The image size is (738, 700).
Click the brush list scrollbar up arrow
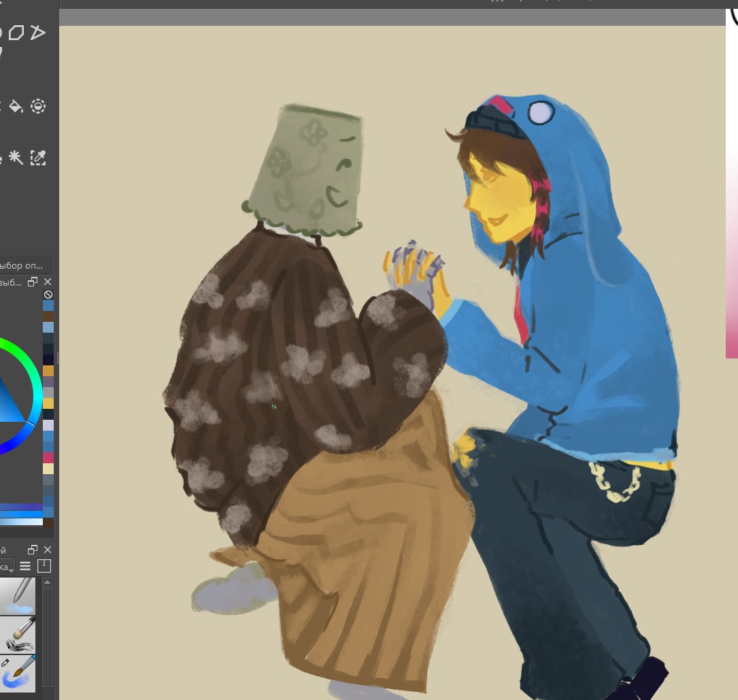[x=48, y=583]
